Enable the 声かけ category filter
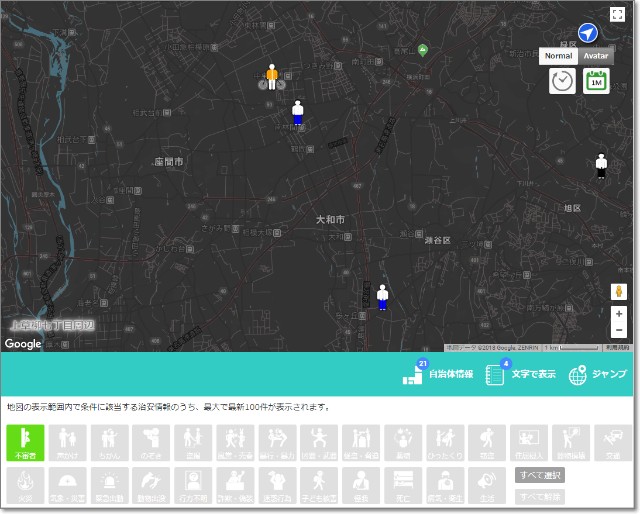The width and height of the screenshot is (640, 514). coord(67,441)
